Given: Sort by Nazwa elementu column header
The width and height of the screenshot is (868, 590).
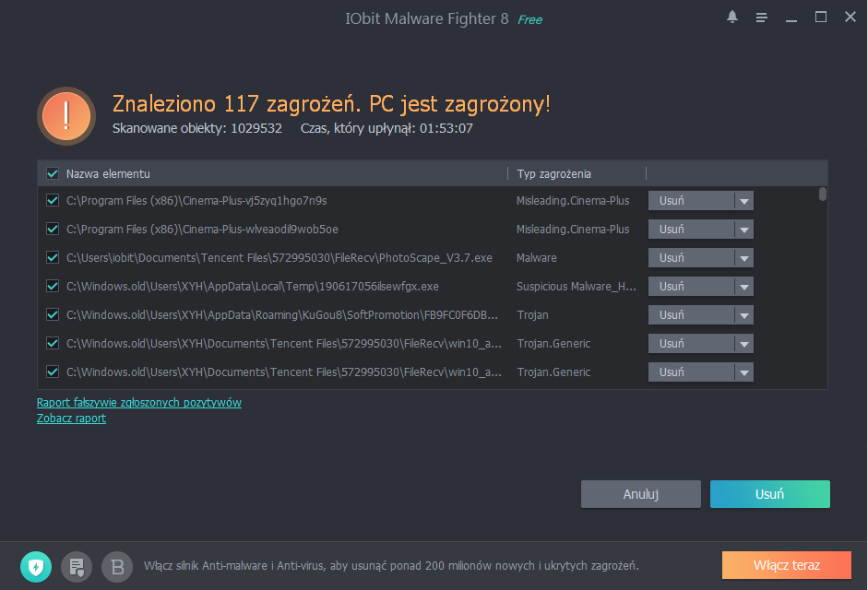Looking at the screenshot, I should click(108, 174).
